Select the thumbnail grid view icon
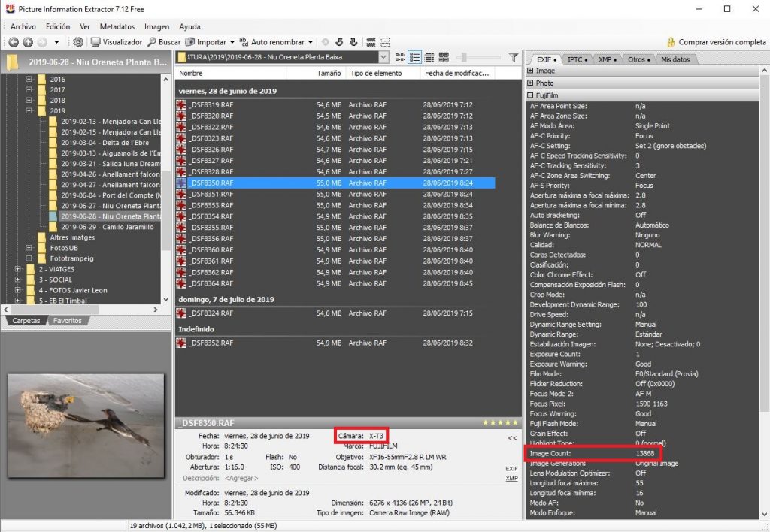770x532 pixels. (444, 57)
